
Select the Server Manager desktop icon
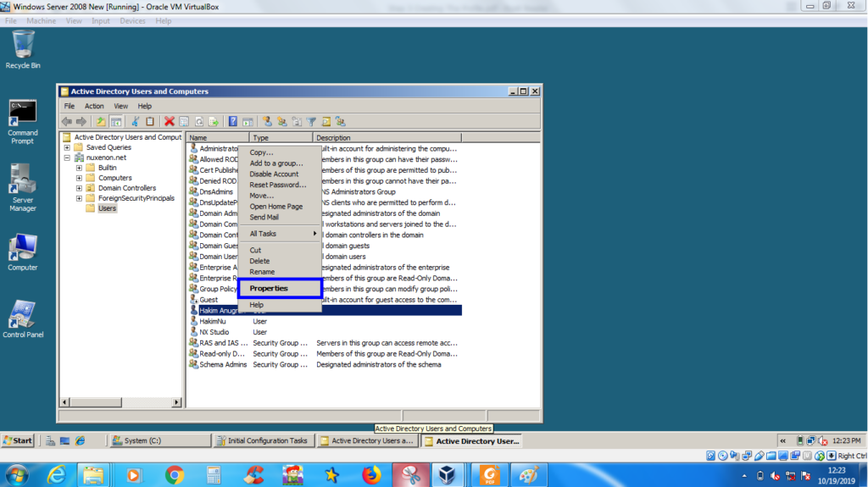pyautogui.click(x=23, y=188)
